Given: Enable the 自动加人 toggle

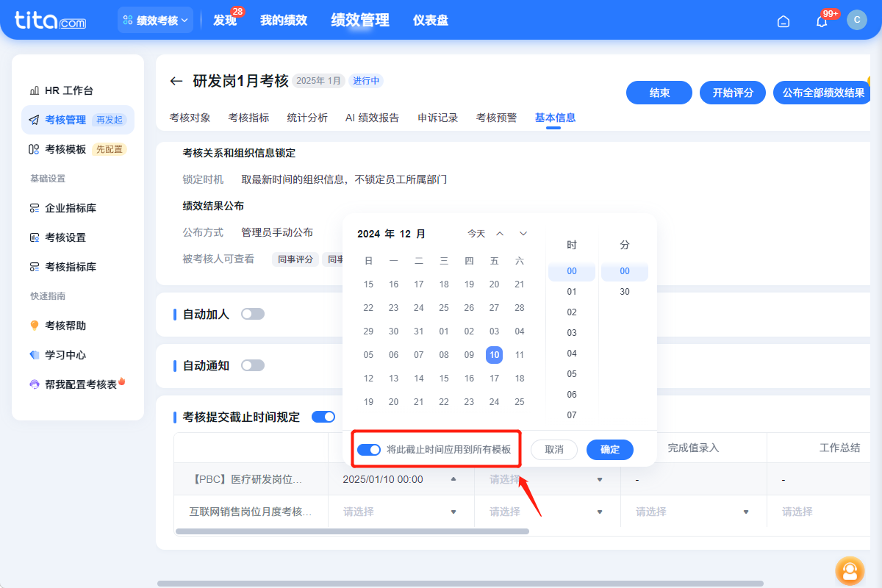Looking at the screenshot, I should 253,312.
